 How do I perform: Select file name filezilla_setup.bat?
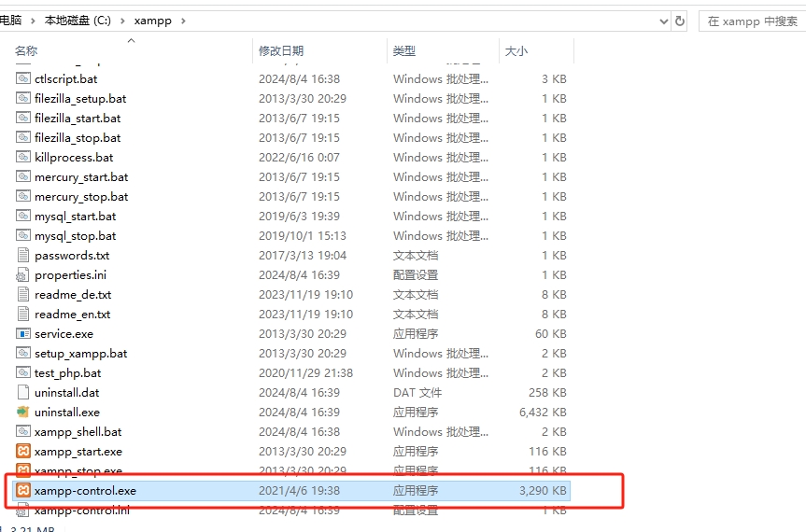coord(80,98)
